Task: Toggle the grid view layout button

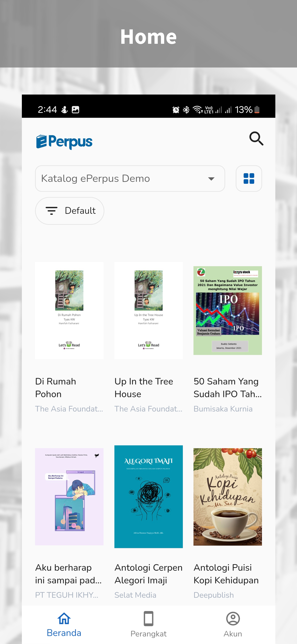Action: point(249,179)
